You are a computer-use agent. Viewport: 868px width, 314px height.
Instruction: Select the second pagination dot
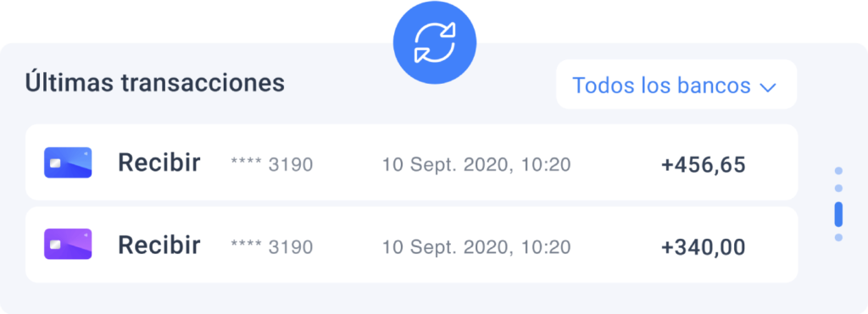(x=838, y=189)
